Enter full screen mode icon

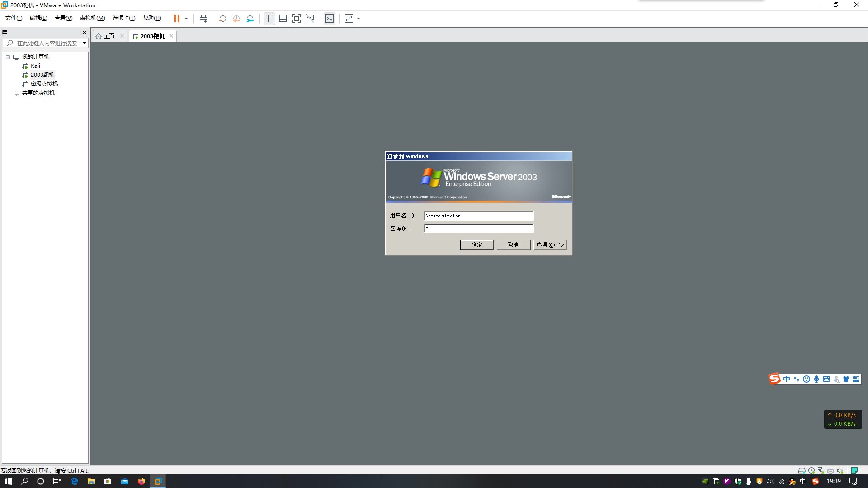(x=296, y=19)
